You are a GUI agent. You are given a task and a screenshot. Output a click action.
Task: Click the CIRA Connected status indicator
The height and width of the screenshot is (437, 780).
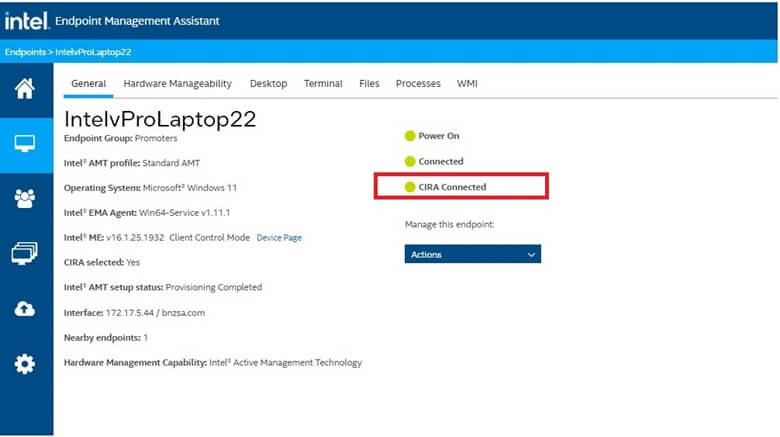click(x=445, y=187)
